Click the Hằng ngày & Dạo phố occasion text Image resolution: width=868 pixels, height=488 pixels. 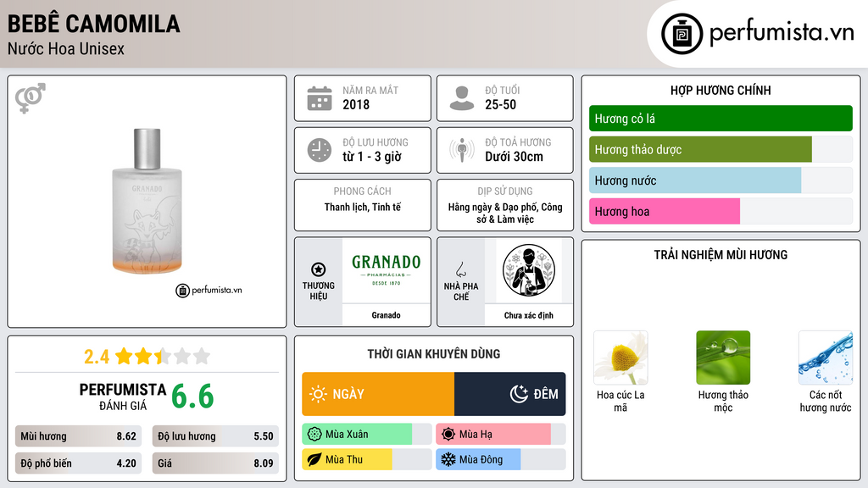(x=505, y=213)
